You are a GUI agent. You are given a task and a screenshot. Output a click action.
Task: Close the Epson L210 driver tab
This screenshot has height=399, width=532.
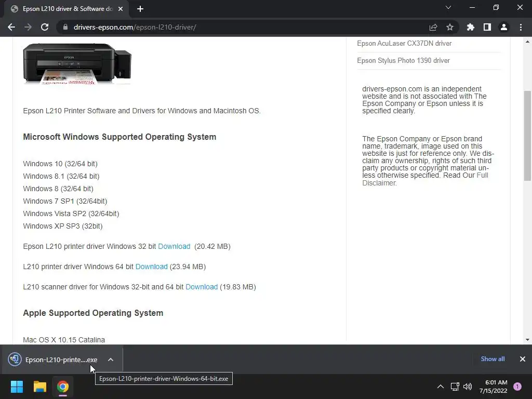click(x=121, y=9)
